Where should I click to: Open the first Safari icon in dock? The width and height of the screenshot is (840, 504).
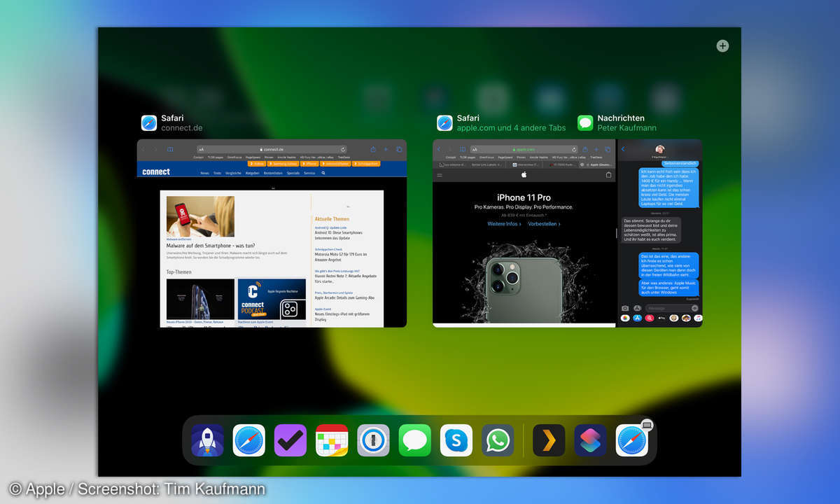click(x=249, y=440)
